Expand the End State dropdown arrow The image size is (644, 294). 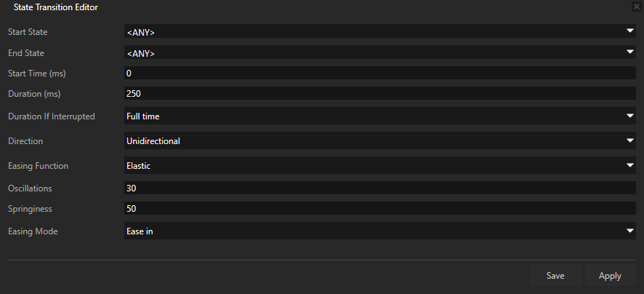[x=629, y=52]
